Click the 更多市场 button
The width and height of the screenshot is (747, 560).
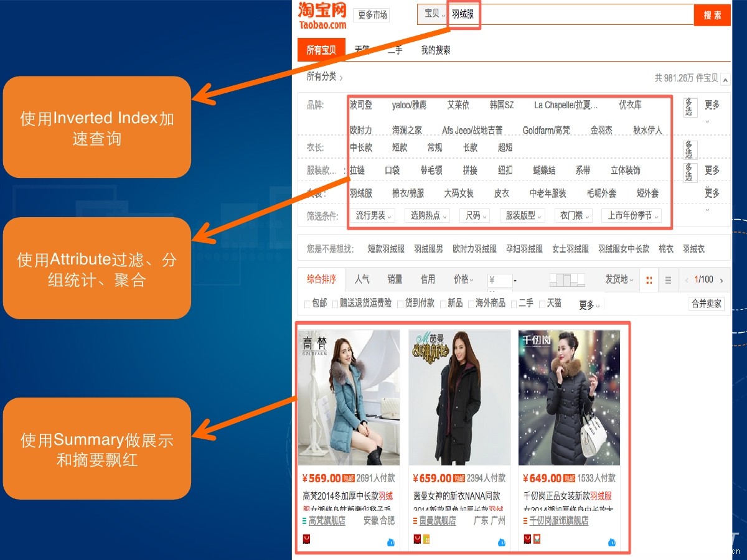tap(372, 15)
